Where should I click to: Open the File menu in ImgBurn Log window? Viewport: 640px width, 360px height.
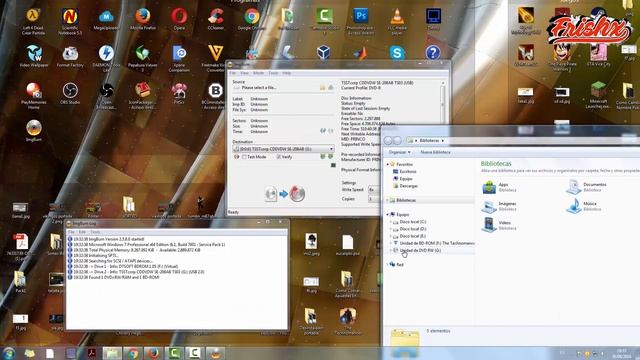coord(71,232)
